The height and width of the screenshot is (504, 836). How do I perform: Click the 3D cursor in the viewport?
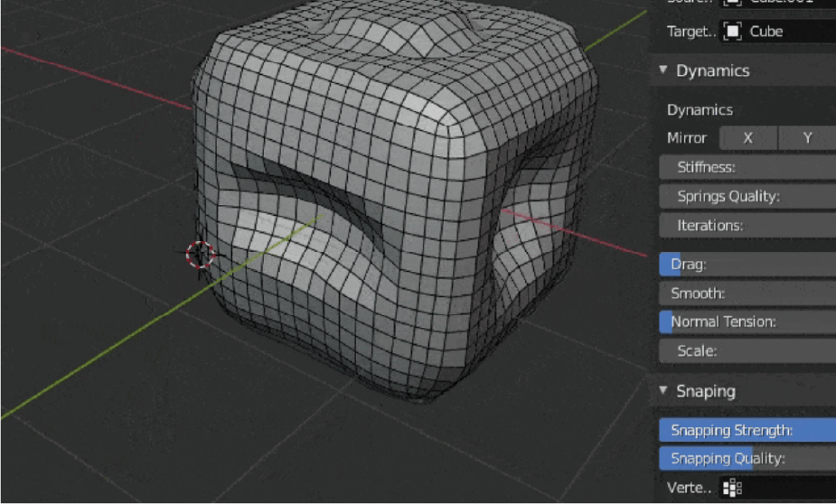(x=201, y=255)
